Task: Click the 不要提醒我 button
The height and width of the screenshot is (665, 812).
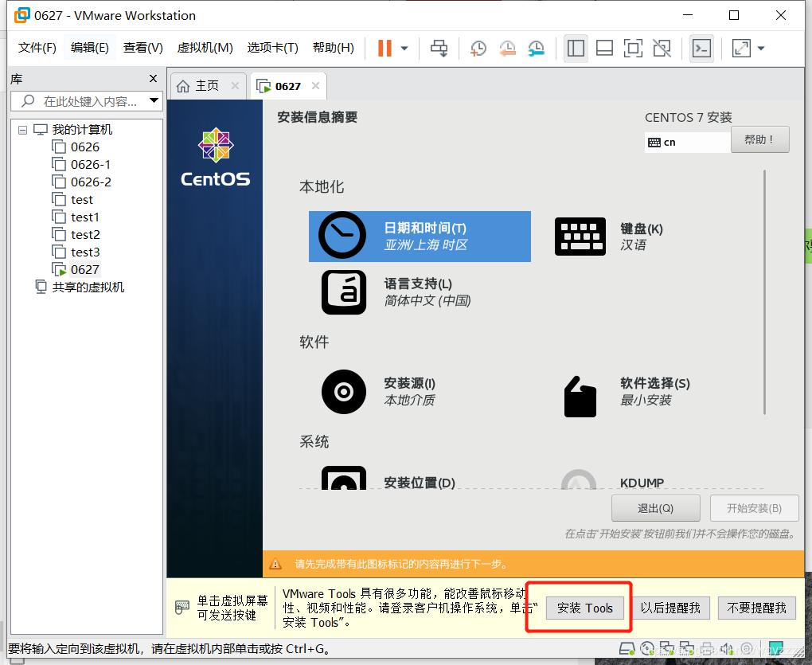Action: pyautogui.click(x=756, y=608)
